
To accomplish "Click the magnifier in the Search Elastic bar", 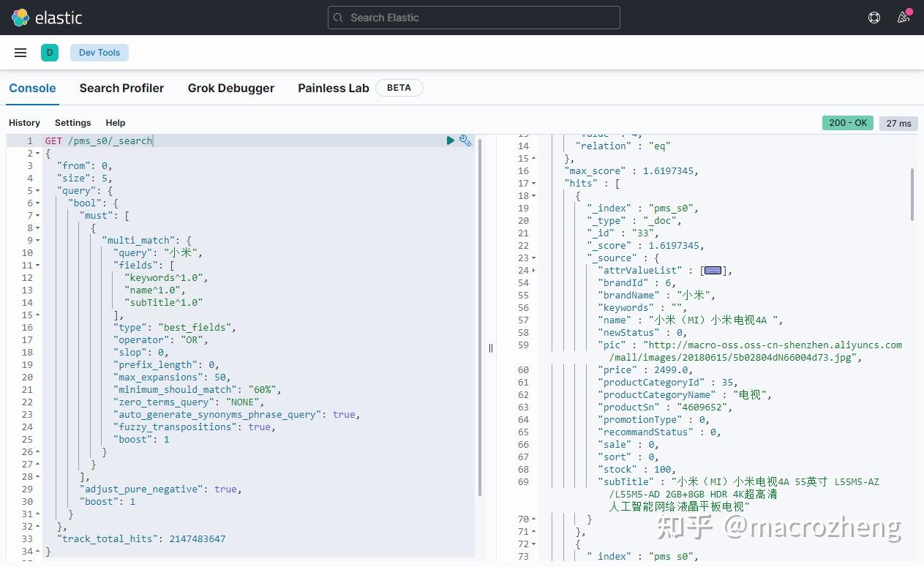I will point(338,18).
